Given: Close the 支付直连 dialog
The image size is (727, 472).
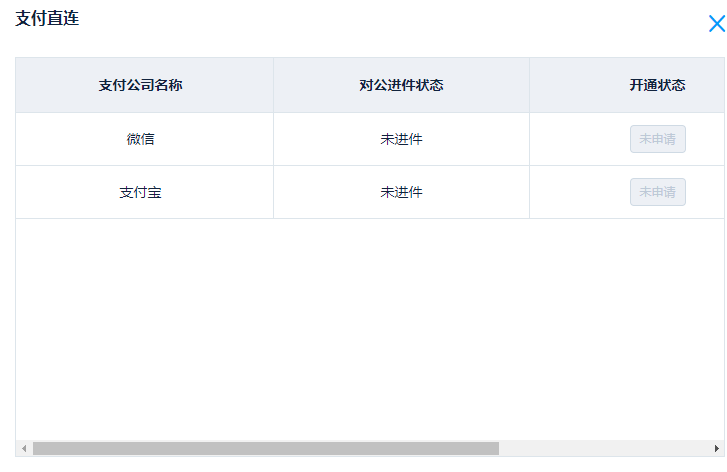Looking at the screenshot, I should (x=716, y=24).
